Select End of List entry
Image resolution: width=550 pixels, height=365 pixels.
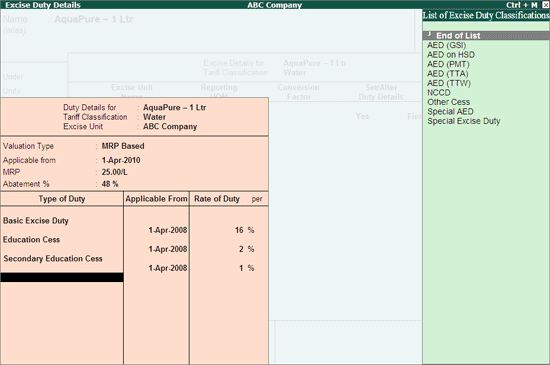pos(486,35)
